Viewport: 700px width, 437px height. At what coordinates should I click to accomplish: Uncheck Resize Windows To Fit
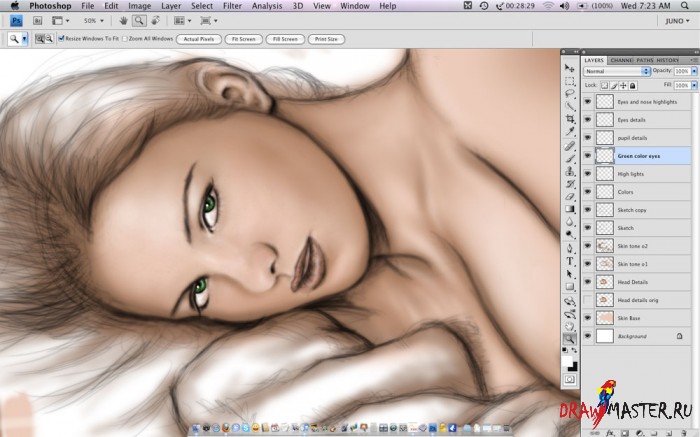point(62,38)
